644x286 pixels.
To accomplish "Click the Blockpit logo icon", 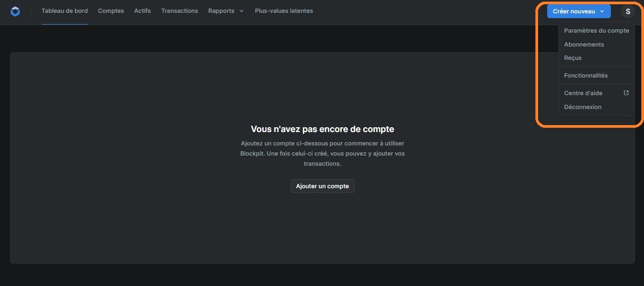I will [x=15, y=11].
